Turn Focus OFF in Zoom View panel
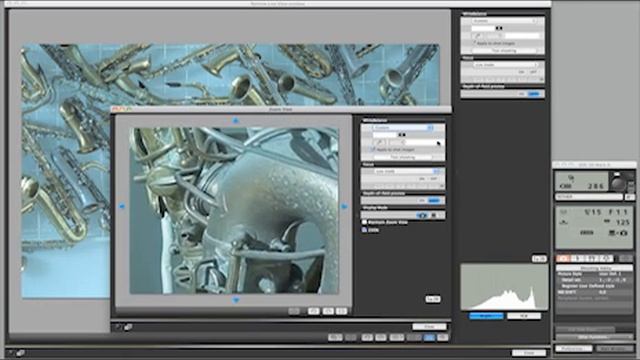 click(433, 178)
